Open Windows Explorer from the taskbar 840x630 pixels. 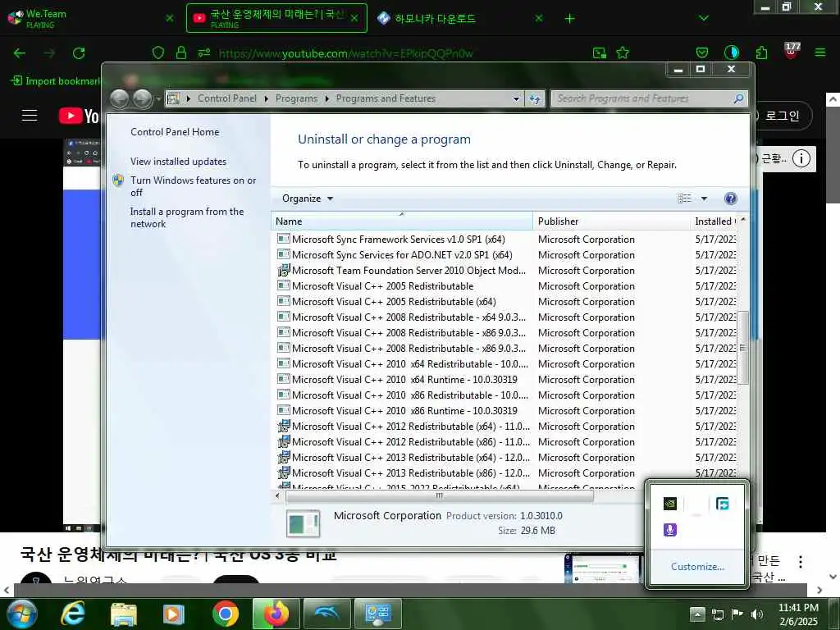[124, 614]
